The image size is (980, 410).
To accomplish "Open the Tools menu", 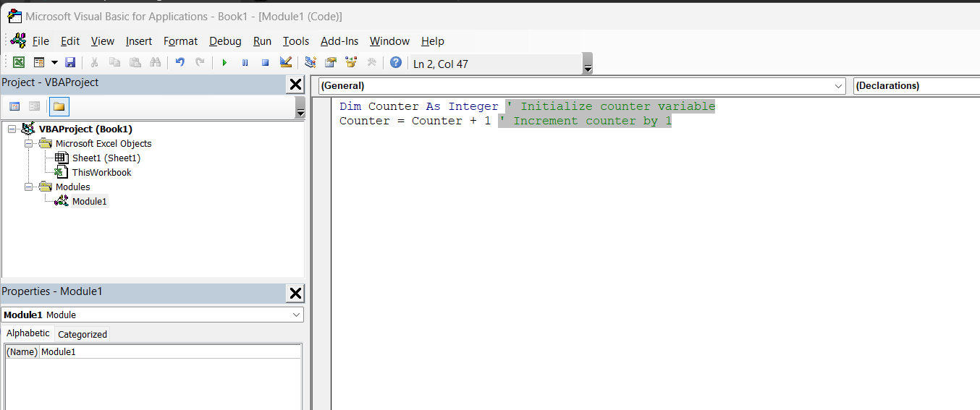I will pyautogui.click(x=296, y=41).
